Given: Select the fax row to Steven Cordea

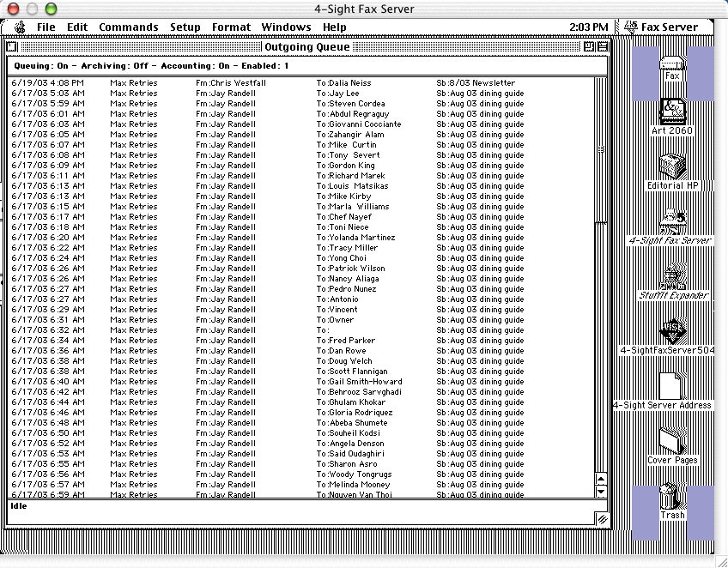Looking at the screenshot, I should (x=300, y=104).
